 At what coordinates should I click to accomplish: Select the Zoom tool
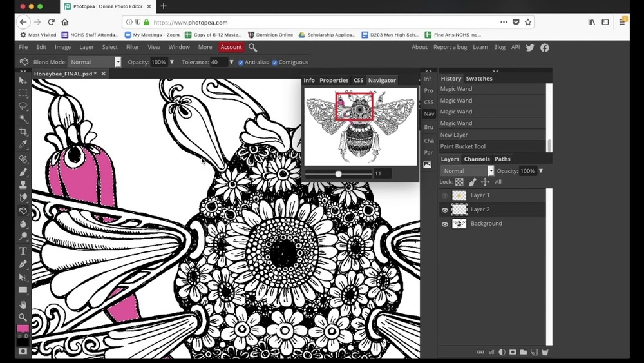click(x=23, y=317)
